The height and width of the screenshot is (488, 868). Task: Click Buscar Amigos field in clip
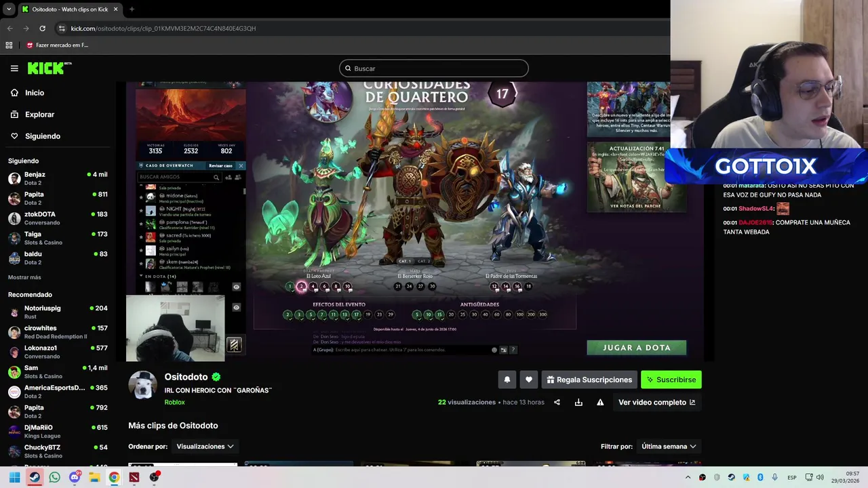tap(180, 177)
